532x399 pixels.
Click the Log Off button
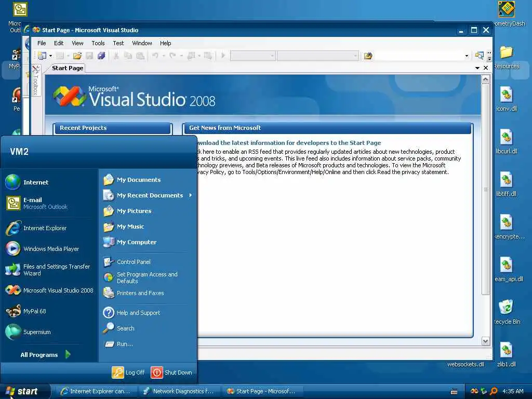pos(129,372)
